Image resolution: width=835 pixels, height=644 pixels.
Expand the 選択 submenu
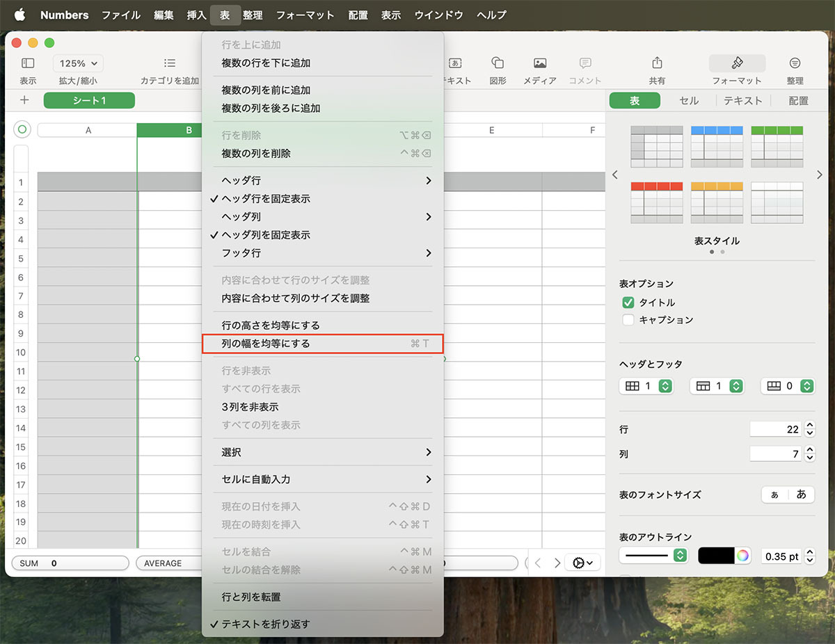click(322, 453)
